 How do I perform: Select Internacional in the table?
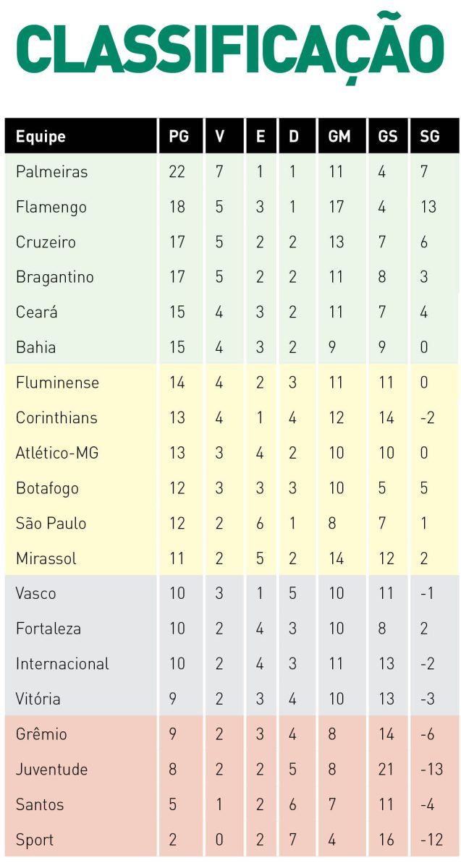[x=62, y=663]
